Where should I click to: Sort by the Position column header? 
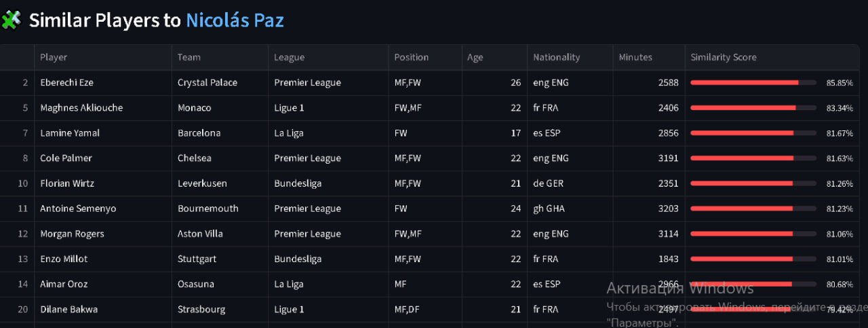click(x=412, y=58)
